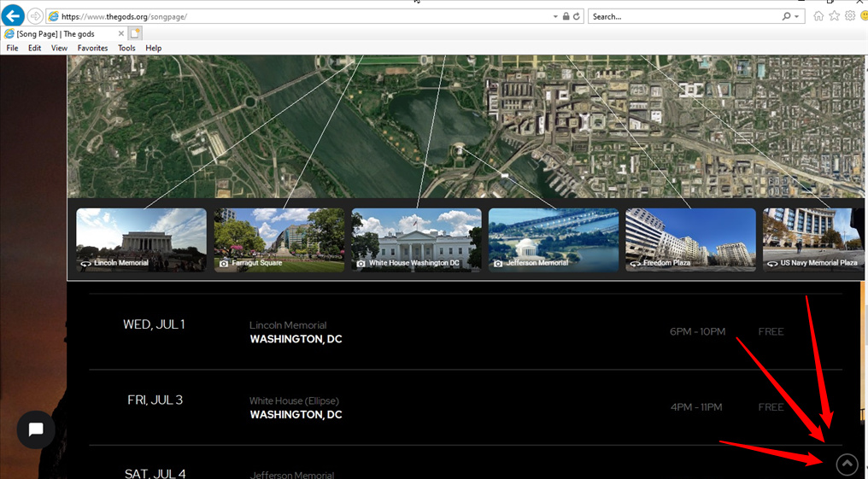Click the SAT, JUL 4 event date
The image size is (868, 479).
pyautogui.click(x=155, y=474)
